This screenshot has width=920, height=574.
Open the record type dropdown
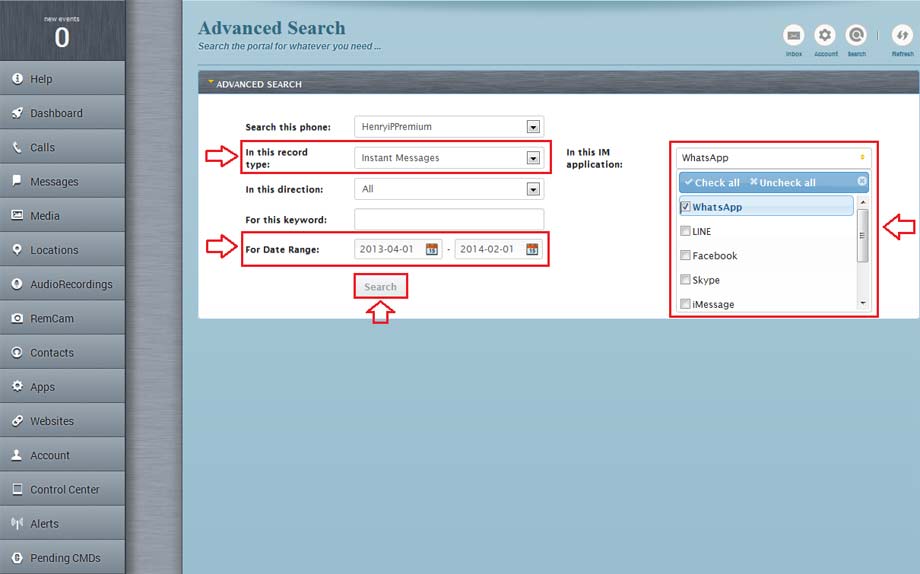click(449, 157)
